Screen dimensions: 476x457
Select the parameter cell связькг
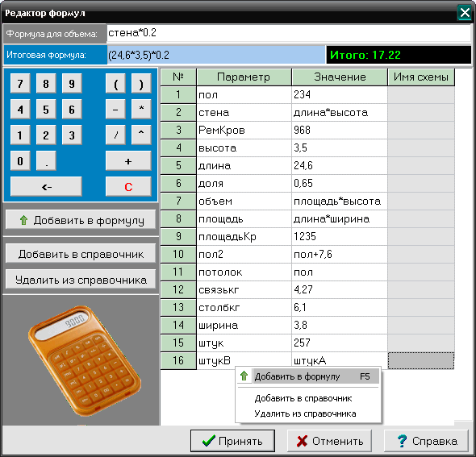[244, 290]
